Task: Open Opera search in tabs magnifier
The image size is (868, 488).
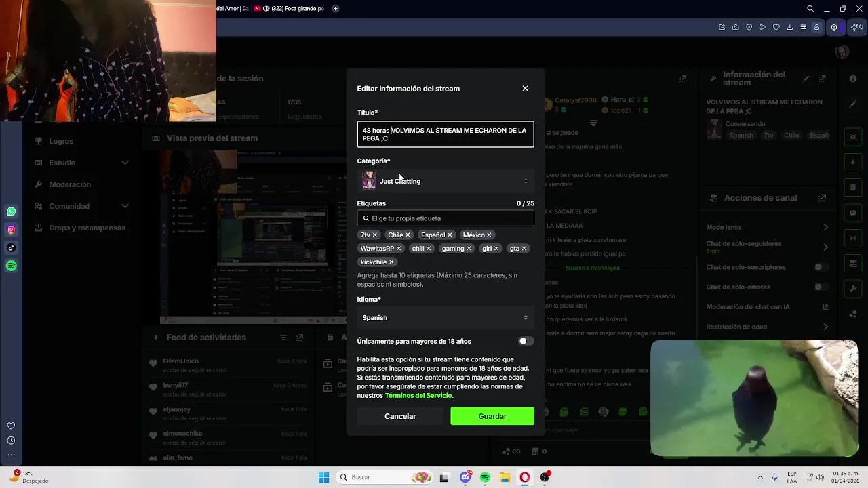Action: coord(810,9)
